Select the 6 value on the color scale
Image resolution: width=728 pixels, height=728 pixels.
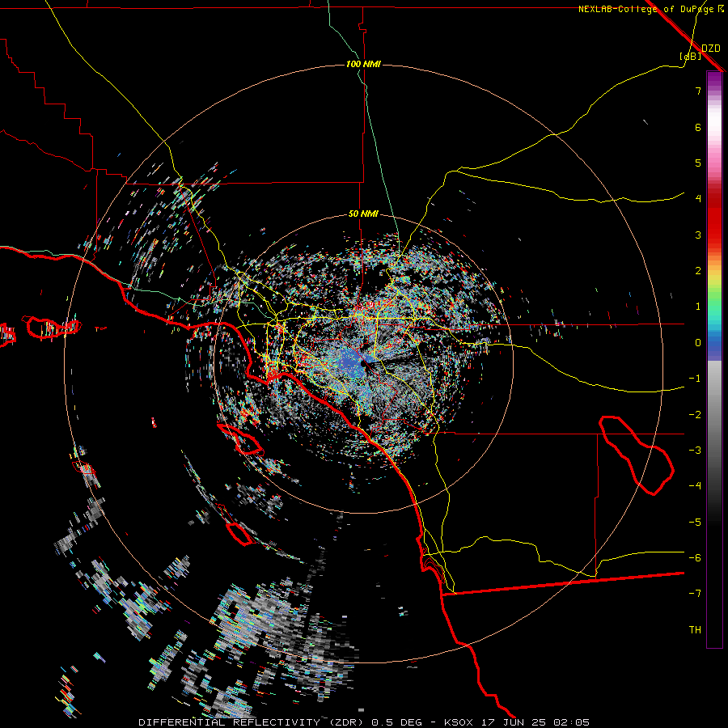pyautogui.click(x=698, y=127)
